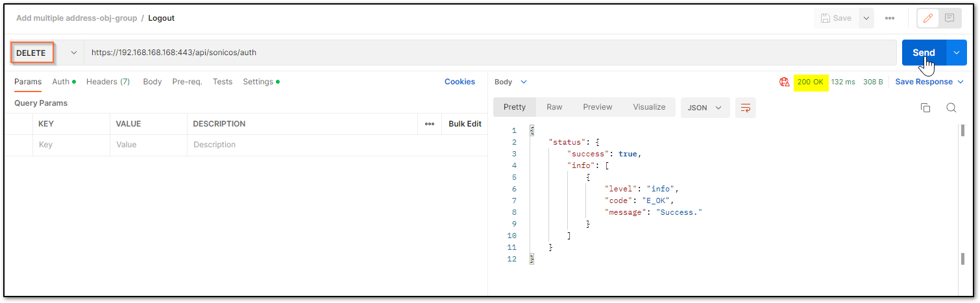Open the three-dot more actions menu
Screen dimensions: 980x303
[890, 18]
